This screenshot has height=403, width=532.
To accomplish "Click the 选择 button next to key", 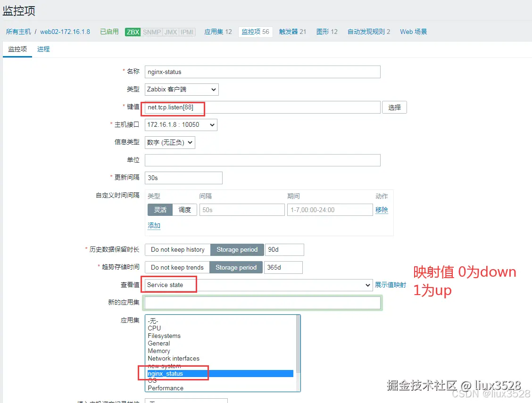I will coord(394,107).
